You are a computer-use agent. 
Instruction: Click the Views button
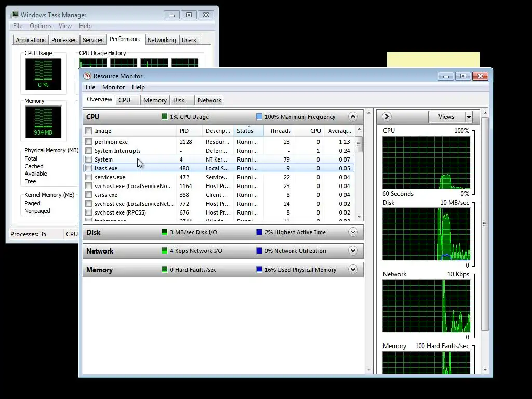coord(446,117)
